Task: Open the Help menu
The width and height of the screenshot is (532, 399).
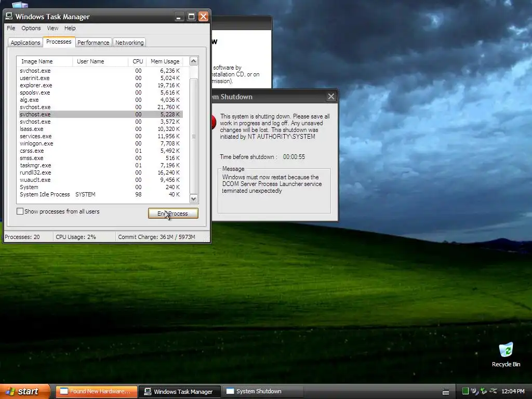Action: [70, 28]
